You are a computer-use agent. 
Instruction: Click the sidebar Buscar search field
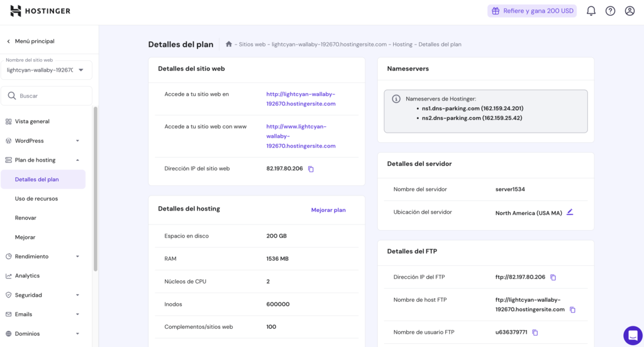[48, 96]
